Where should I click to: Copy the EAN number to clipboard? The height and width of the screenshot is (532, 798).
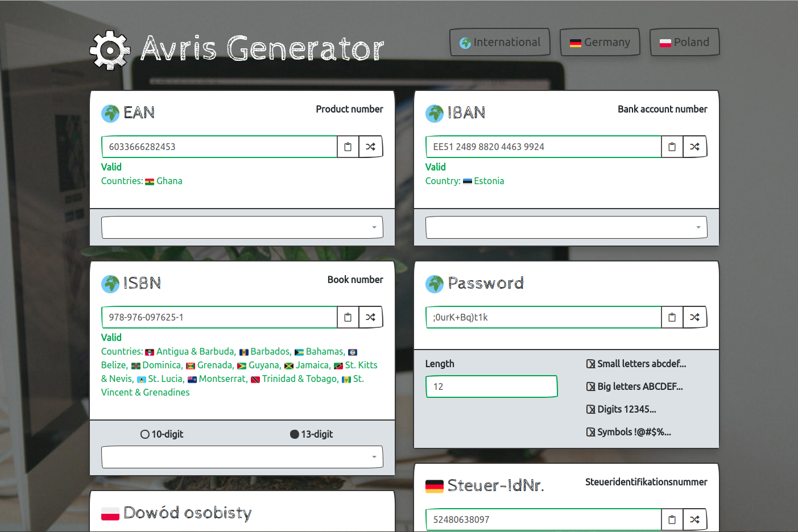[x=348, y=147]
